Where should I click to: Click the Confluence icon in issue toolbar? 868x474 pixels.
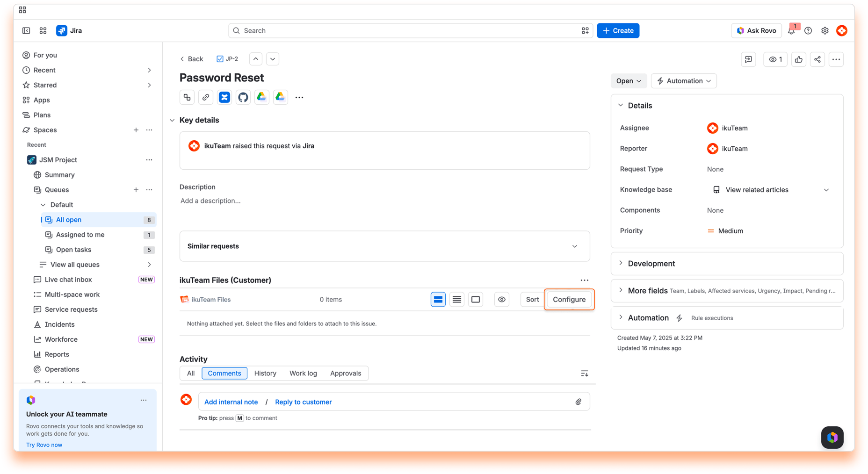[224, 97]
